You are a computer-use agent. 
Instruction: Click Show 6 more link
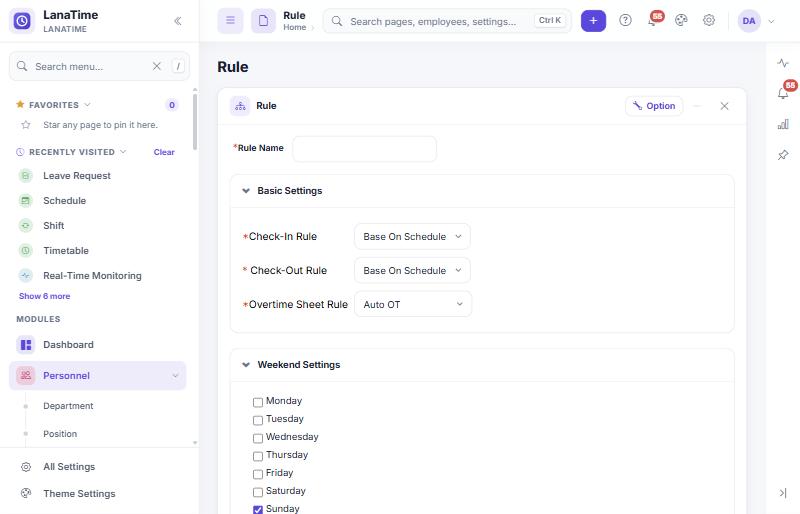point(44,296)
